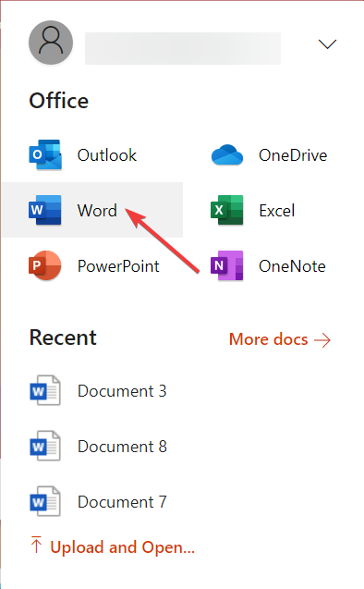Viewport: 364px width, 589px height.
Task: Open the OneNote app icon
Action: tap(227, 265)
